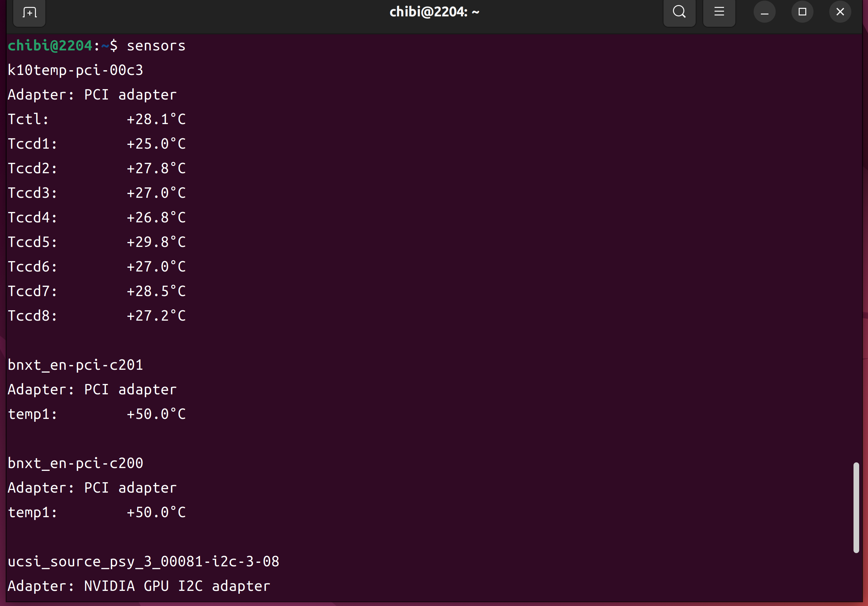Click the Tccd8 reading +27.2°C

tap(156, 316)
